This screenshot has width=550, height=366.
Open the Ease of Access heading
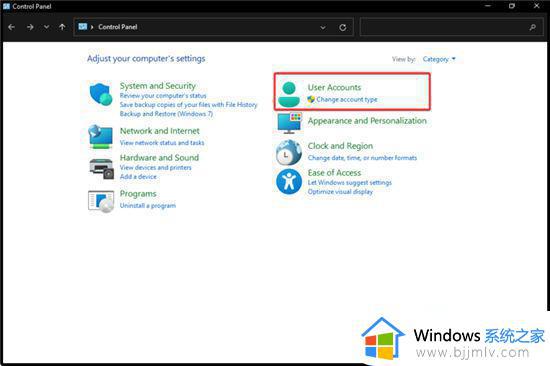click(x=334, y=173)
